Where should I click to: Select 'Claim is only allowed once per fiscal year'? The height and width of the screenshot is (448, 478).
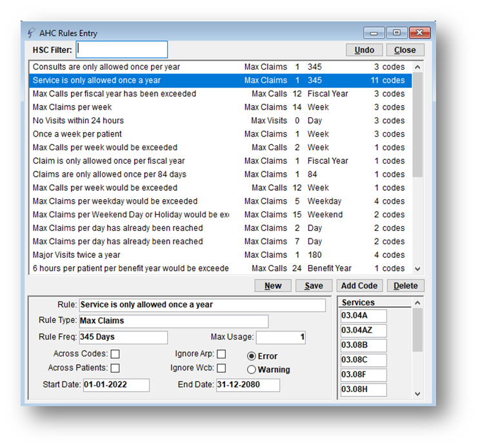(221, 161)
